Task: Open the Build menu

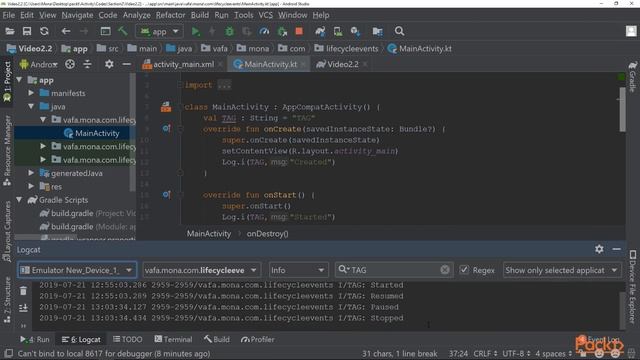Action: coord(200,15)
